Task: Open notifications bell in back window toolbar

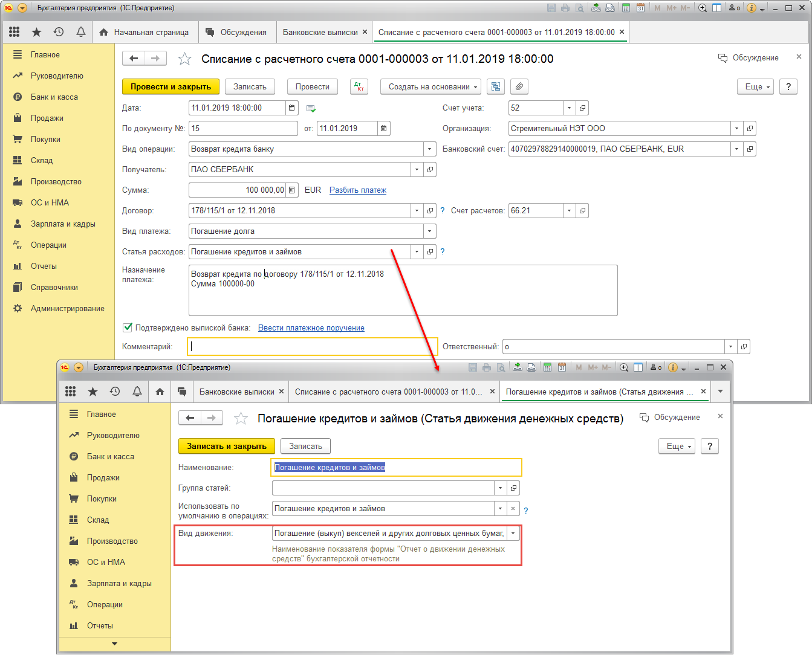Action: 80,32
